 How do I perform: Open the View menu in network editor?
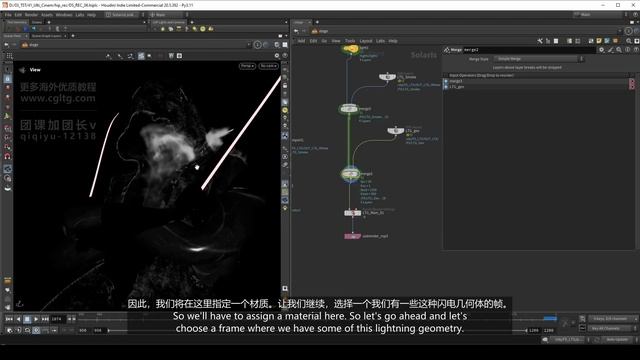coord(336,41)
